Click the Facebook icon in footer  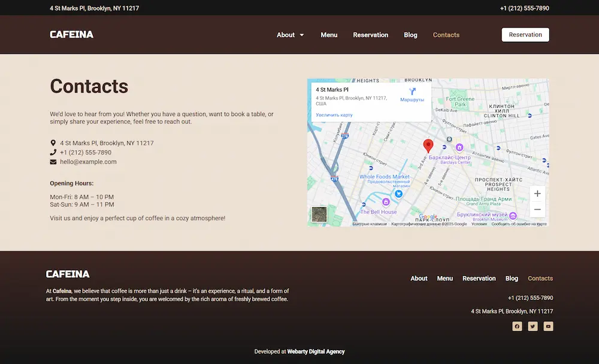point(517,326)
